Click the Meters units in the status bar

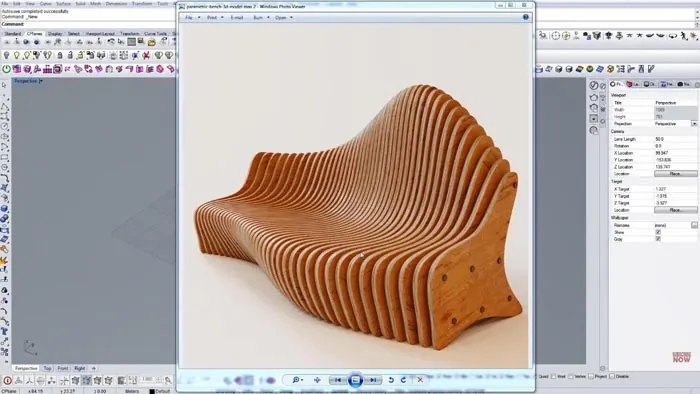tap(132, 391)
